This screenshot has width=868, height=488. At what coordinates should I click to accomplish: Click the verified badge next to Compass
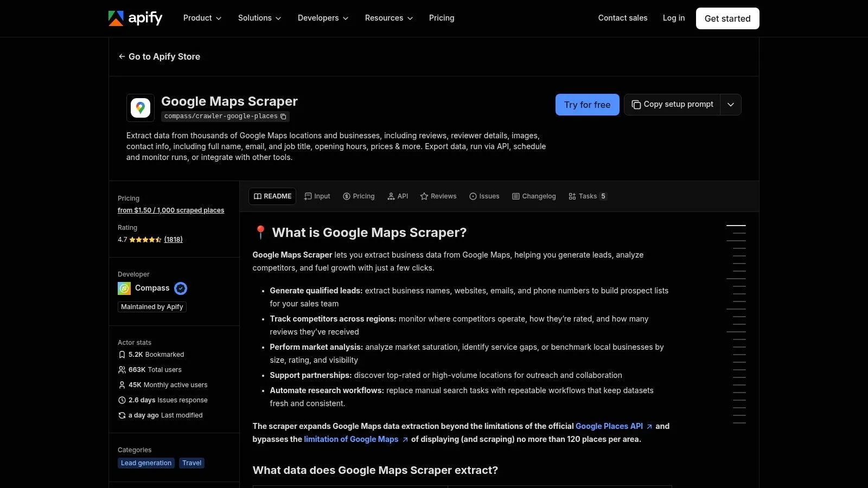coord(181,288)
